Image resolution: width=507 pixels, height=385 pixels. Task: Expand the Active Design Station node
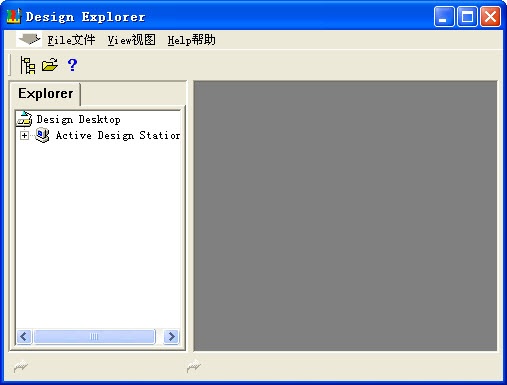[x=24, y=135]
